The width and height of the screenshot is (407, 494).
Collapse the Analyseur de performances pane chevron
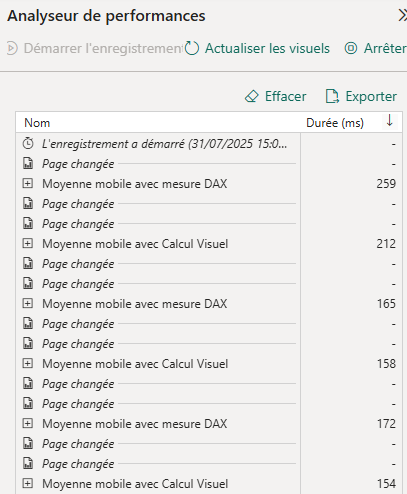(x=402, y=15)
